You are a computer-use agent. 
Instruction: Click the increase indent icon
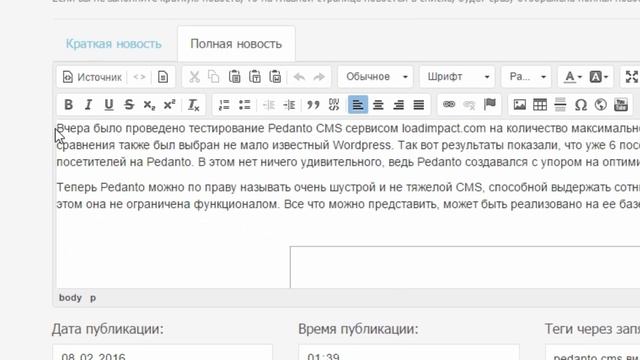(289, 105)
